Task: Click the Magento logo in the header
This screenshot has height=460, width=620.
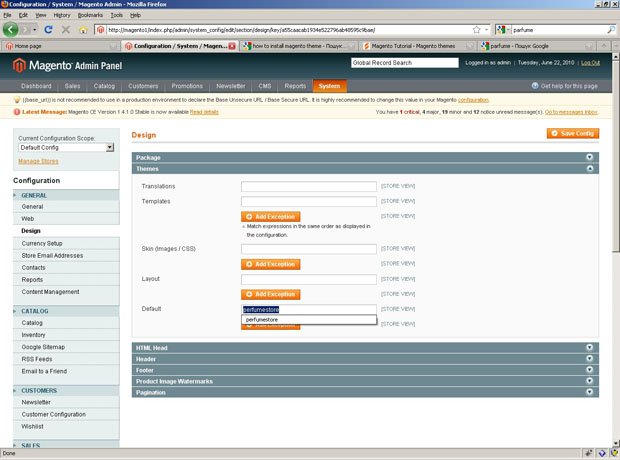Action: 67,65
